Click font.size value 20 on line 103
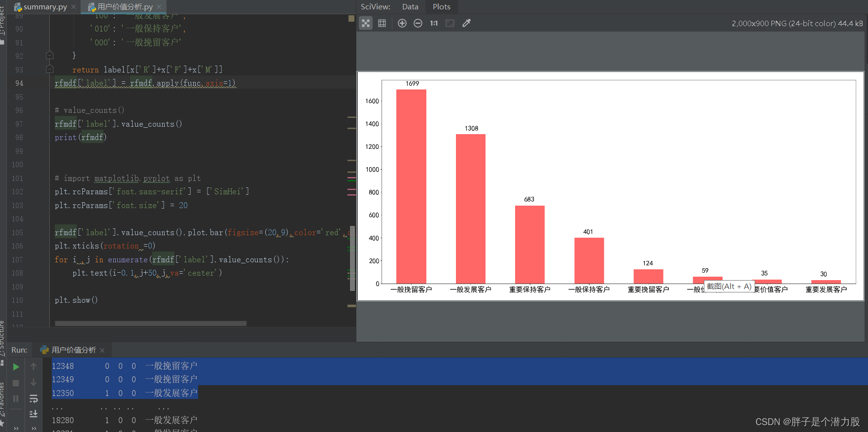The image size is (868, 432). click(183, 205)
